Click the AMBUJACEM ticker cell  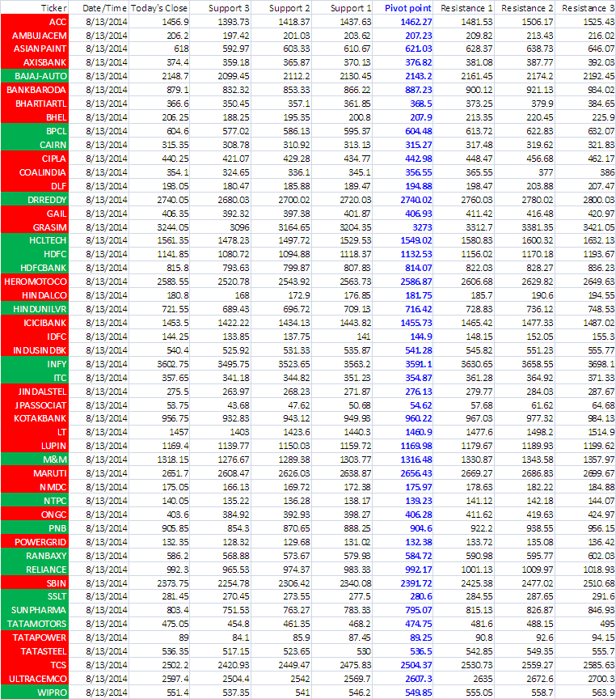pyautogui.click(x=34, y=36)
